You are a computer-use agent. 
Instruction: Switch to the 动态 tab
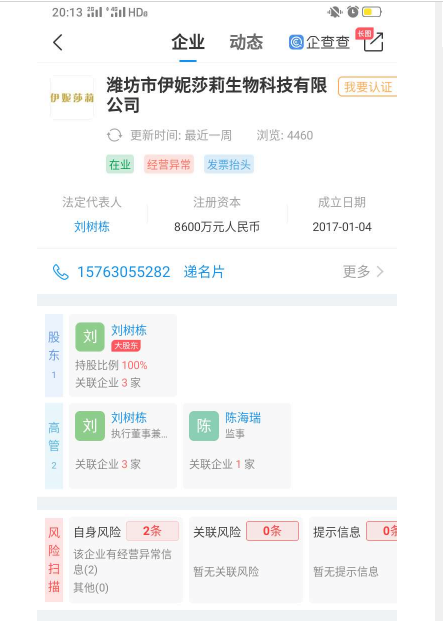point(246,42)
